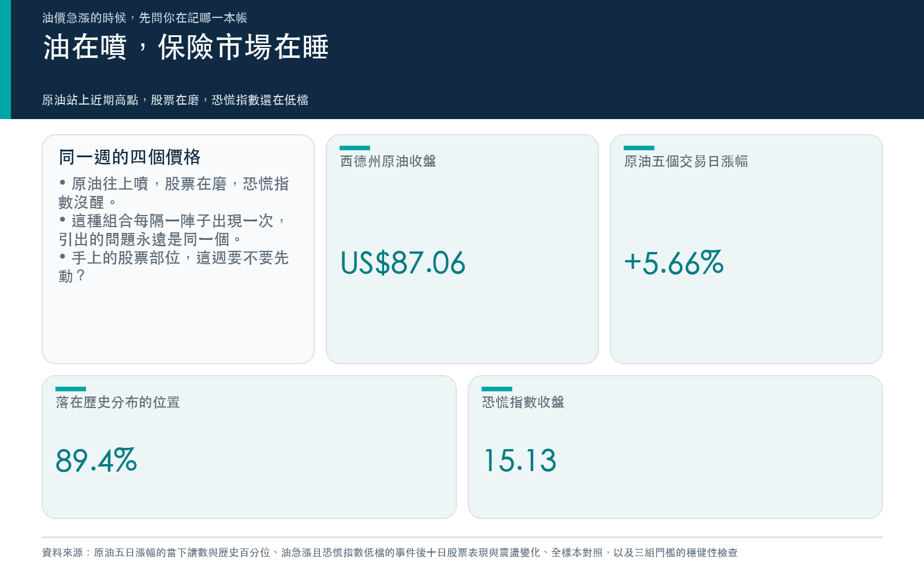
Task: Select the value 89.4%
Action: pos(96,461)
